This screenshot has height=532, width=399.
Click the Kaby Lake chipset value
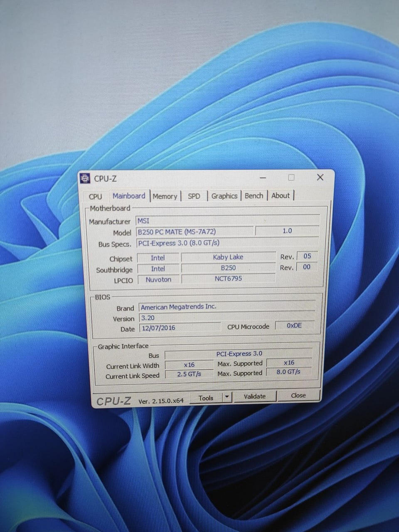click(228, 257)
